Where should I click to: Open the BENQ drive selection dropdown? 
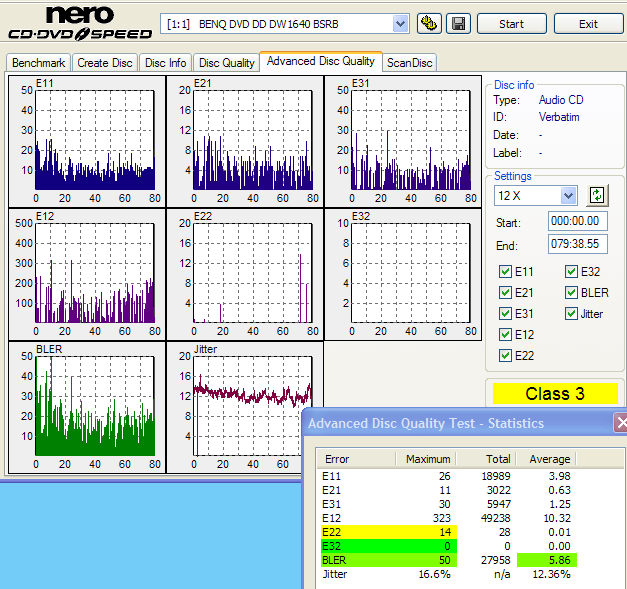[400, 23]
